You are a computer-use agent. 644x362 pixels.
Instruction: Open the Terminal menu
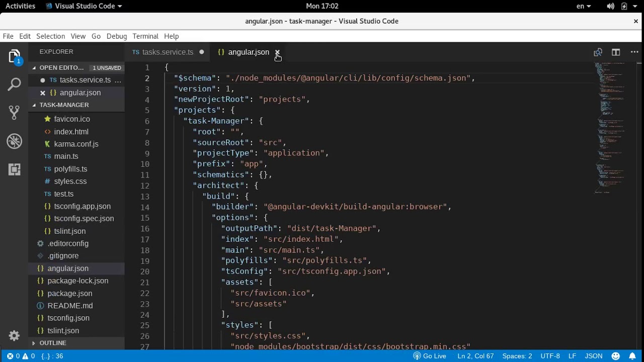(145, 36)
